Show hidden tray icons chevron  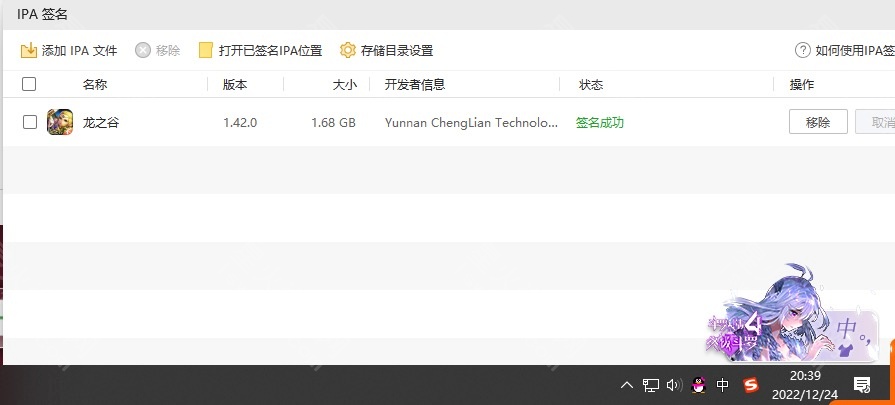pos(627,386)
